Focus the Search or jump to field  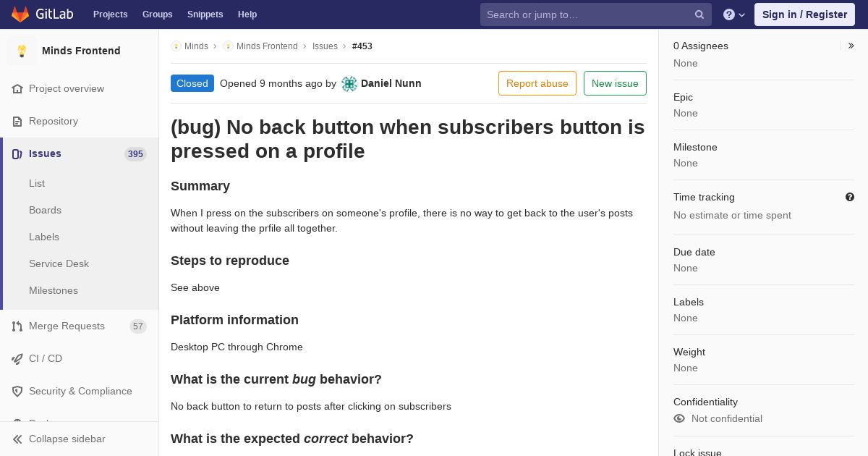tap(589, 14)
